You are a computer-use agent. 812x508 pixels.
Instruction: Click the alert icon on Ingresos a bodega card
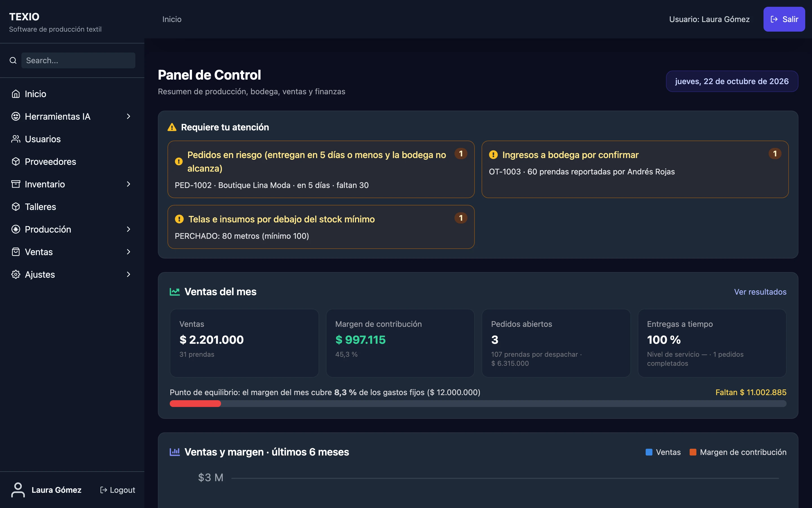coord(493,155)
